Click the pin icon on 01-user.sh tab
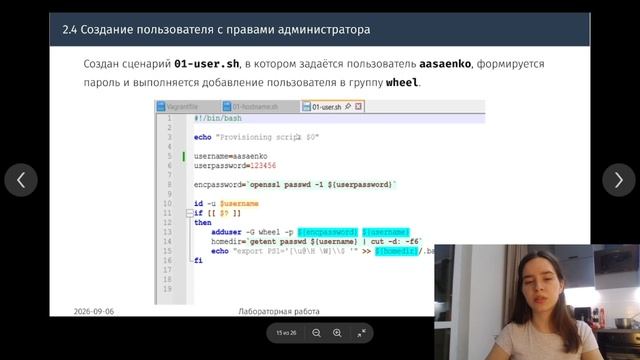Image resolution: width=640 pixels, height=360 pixels. (348, 107)
